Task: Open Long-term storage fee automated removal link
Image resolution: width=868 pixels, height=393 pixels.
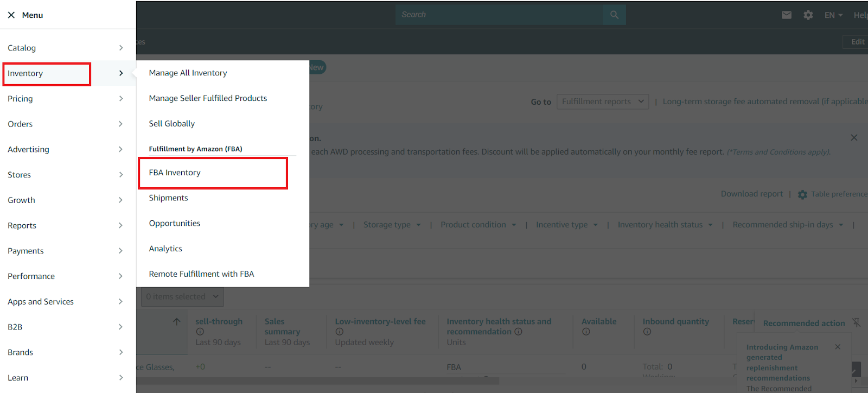Action: (x=765, y=102)
